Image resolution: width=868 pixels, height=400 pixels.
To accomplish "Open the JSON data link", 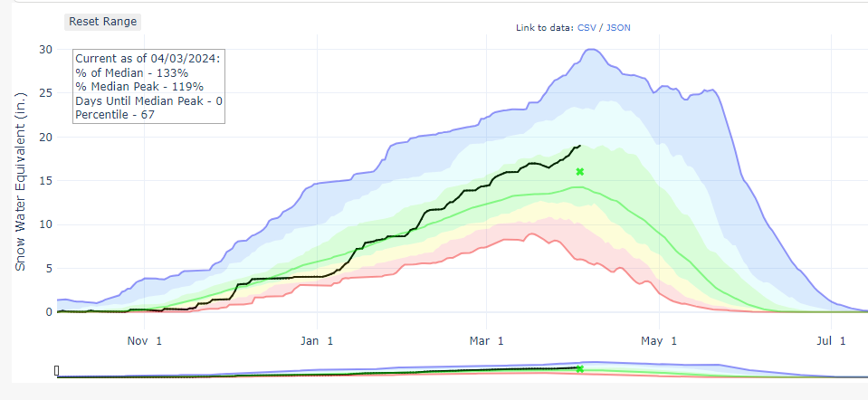I will [x=618, y=27].
